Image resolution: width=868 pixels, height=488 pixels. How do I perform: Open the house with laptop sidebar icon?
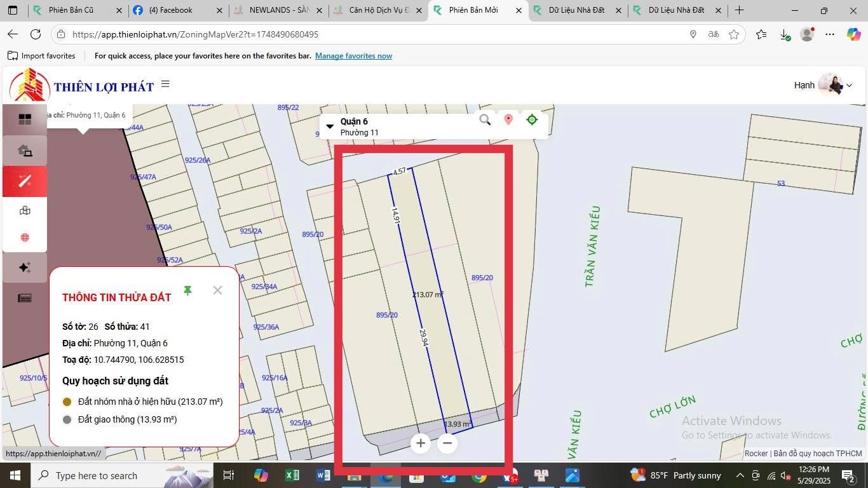[x=25, y=151]
